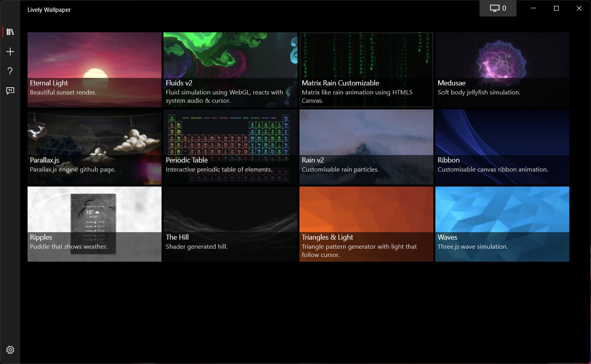The image size is (591, 364).
Task: Choose the Matrix Rain Customizable wallpaper
Action: [x=366, y=70]
